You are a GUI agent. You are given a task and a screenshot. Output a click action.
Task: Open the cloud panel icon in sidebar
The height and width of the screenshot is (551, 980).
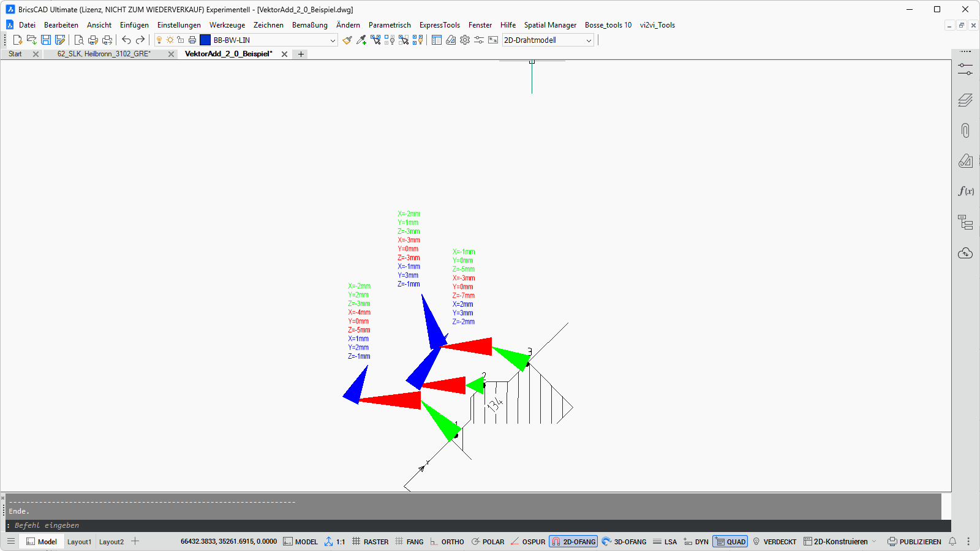coord(965,253)
